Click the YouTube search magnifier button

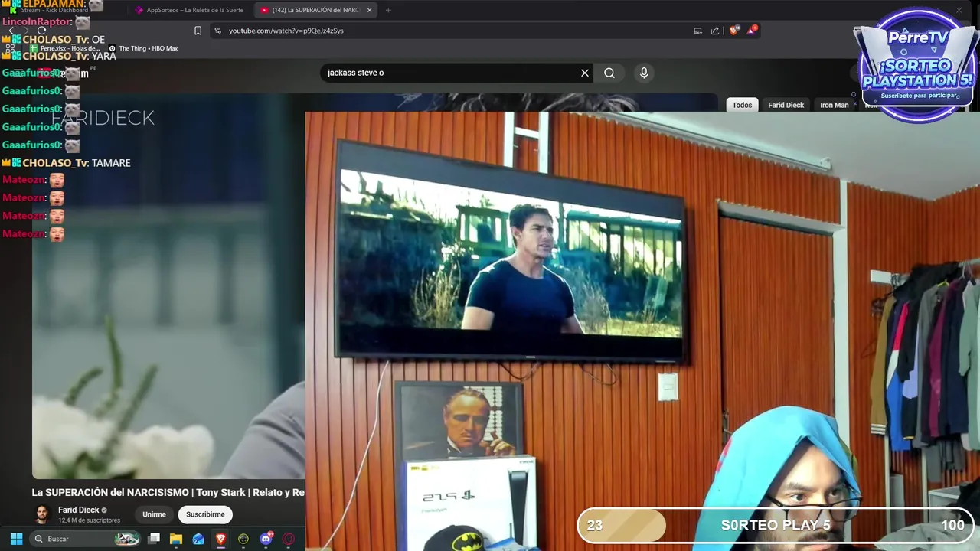[x=609, y=73]
